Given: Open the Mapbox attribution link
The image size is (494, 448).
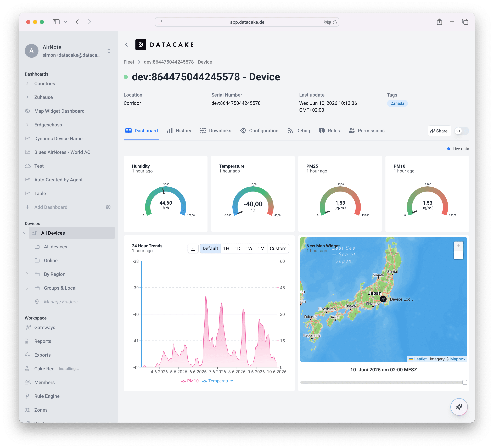Looking at the screenshot, I should [457, 359].
